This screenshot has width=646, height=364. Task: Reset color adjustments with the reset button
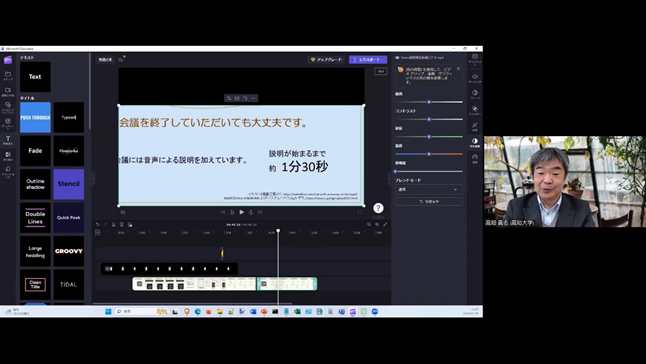pos(429,201)
